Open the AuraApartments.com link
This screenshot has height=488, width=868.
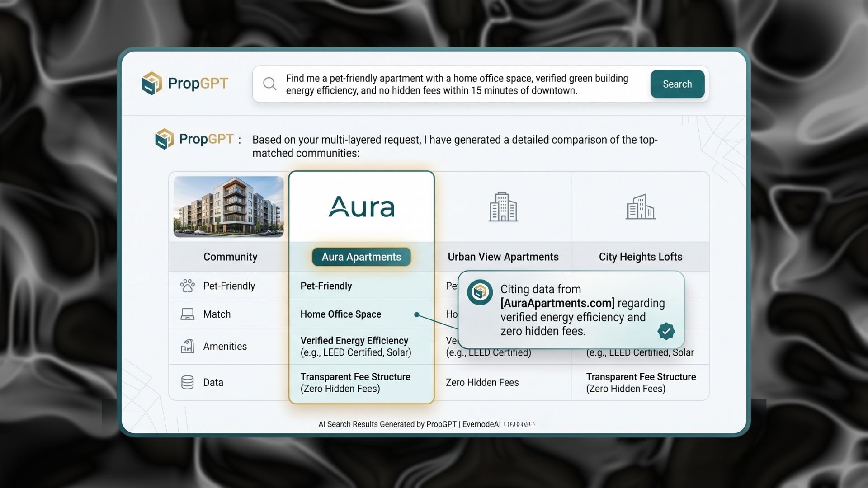pyautogui.click(x=557, y=303)
